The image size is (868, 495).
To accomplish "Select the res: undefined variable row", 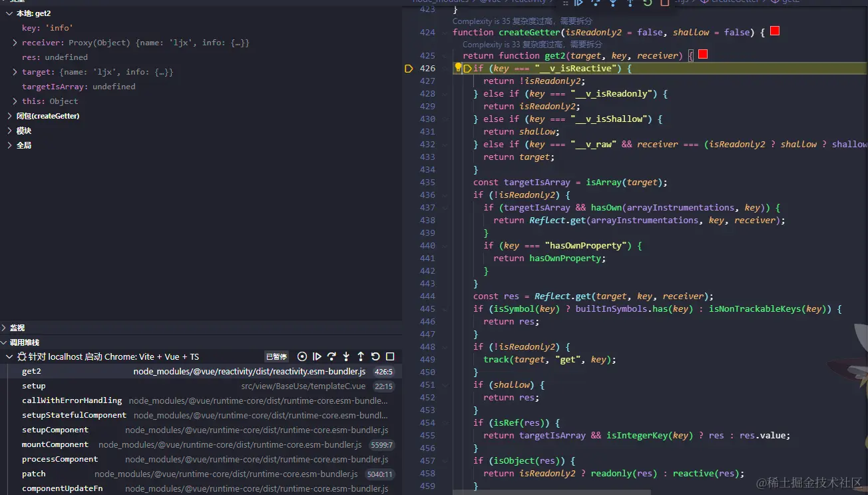I will pos(201,57).
